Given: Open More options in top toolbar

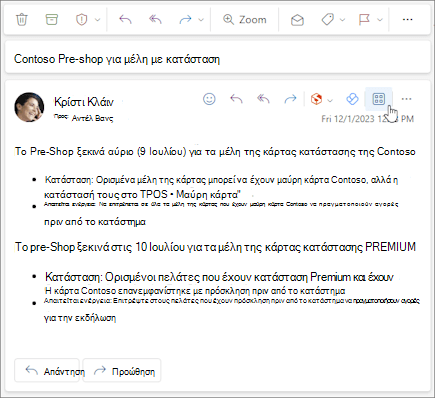Looking at the screenshot, I should tap(407, 20).
